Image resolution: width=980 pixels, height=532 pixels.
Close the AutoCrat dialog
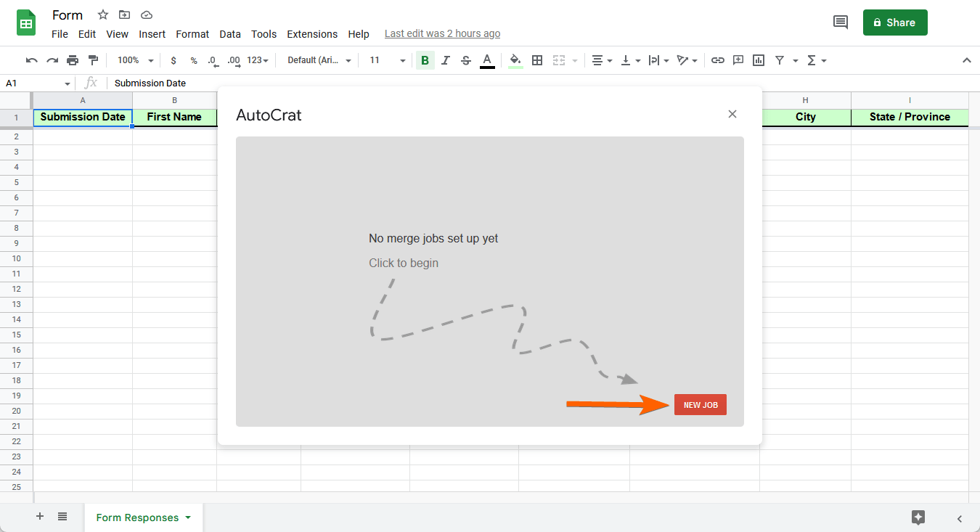(732, 114)
